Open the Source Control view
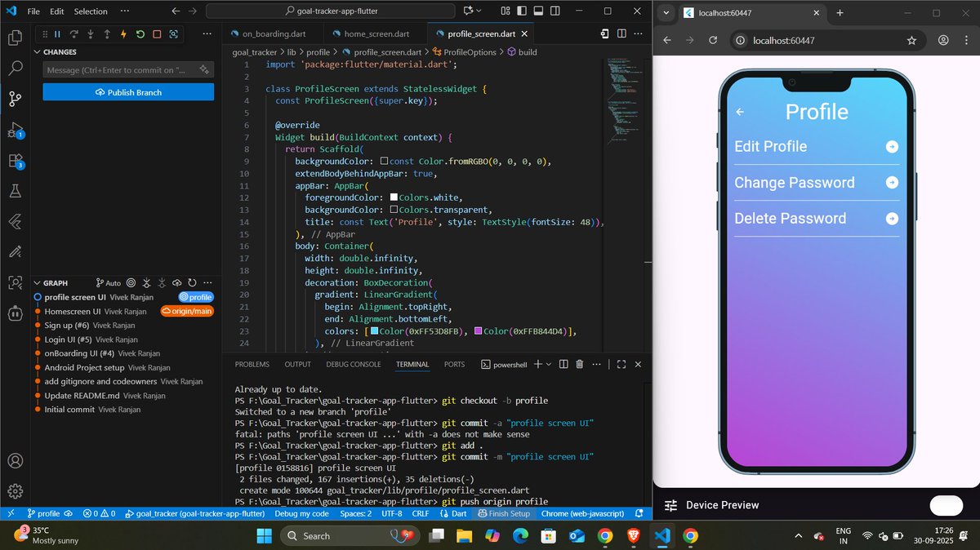Screen dimensions: 980x550 click(15, 98)
